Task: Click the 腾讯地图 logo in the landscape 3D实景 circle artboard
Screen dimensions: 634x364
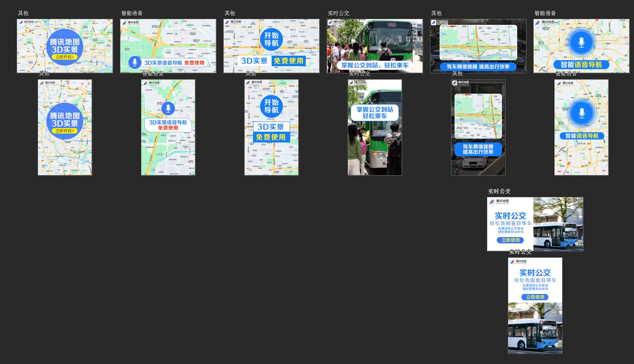Action: 26,22
